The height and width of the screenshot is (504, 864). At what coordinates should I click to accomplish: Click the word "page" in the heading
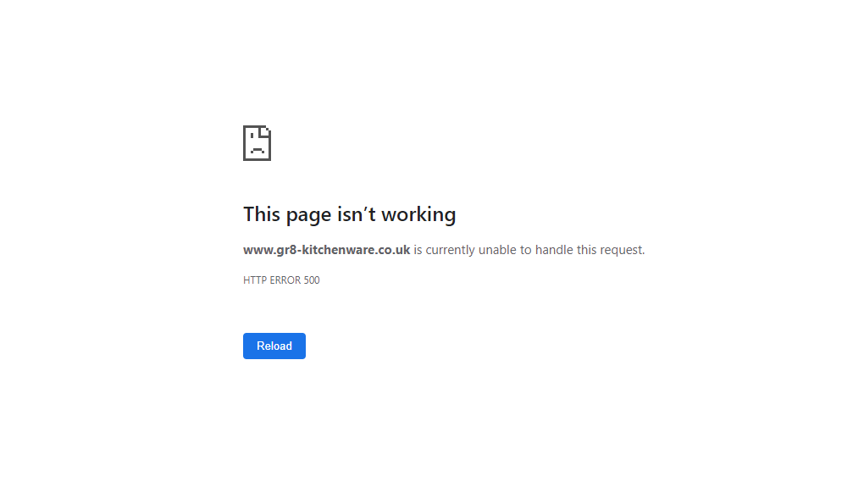click(x=308, y=215)
